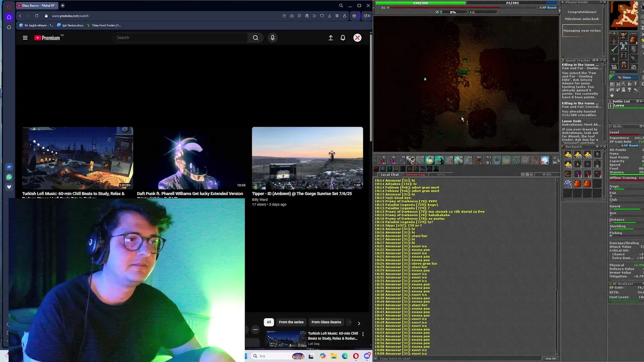This screenshot has height=362, width=644.
Task: Click the last action bar slot icon
Action: (544, 160)
